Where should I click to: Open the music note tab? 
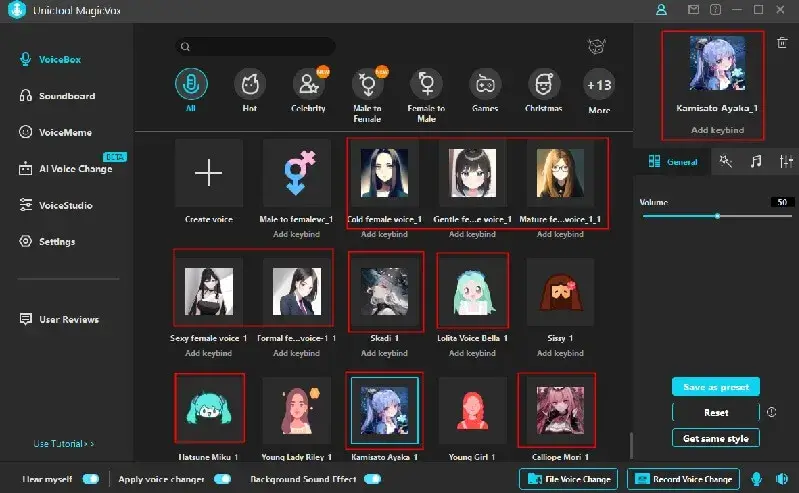(756, 162)
